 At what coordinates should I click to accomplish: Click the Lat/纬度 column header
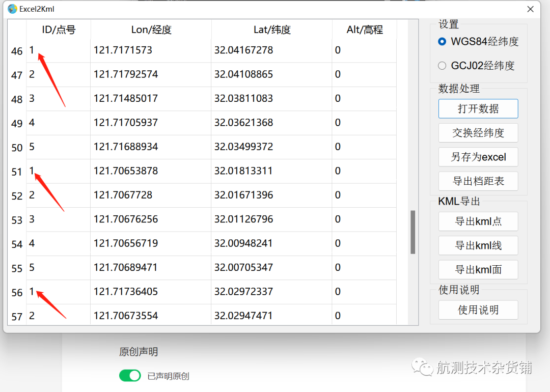click(x=271, y=30)
